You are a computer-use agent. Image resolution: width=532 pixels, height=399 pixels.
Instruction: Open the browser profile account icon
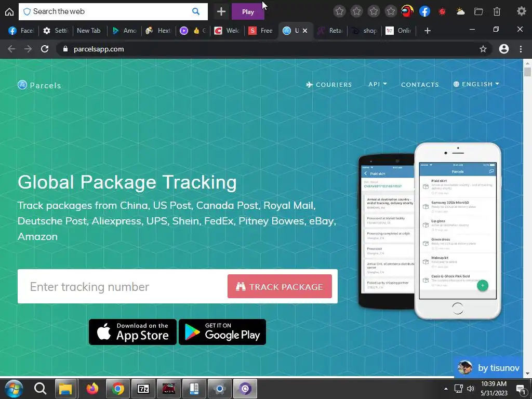pyautogui.click(x=504, y=49)
